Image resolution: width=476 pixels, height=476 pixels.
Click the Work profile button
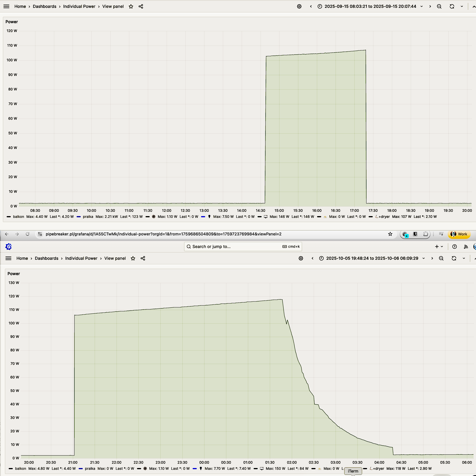point(459,234)
